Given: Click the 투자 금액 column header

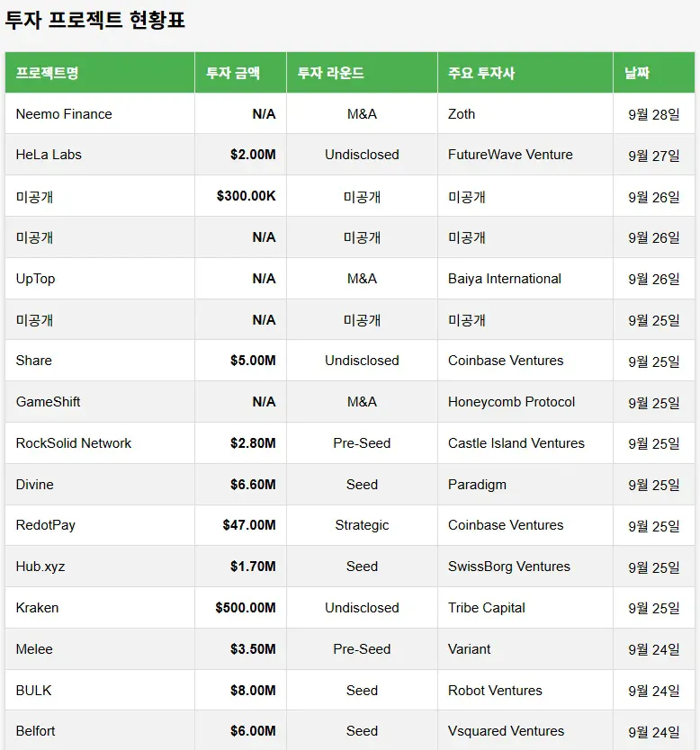Looking at the screenshot, I should 232,73.
